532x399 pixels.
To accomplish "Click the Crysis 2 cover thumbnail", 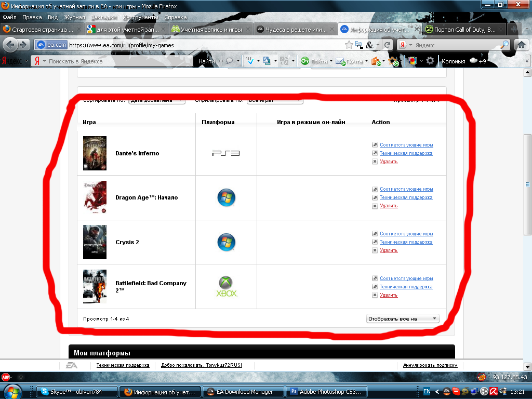I will [x=95, y=242].
